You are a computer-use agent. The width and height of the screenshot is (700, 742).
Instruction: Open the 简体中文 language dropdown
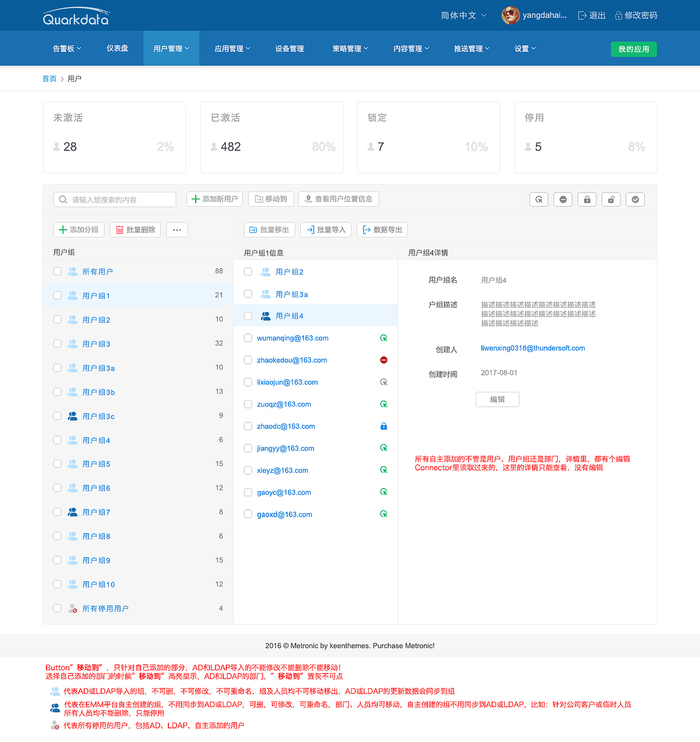click(x=464, y=15)
